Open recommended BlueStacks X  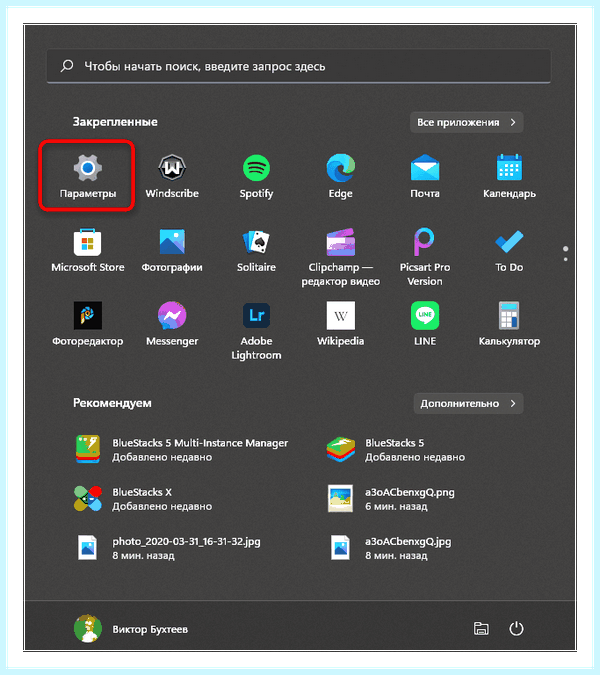pos(143,499)
